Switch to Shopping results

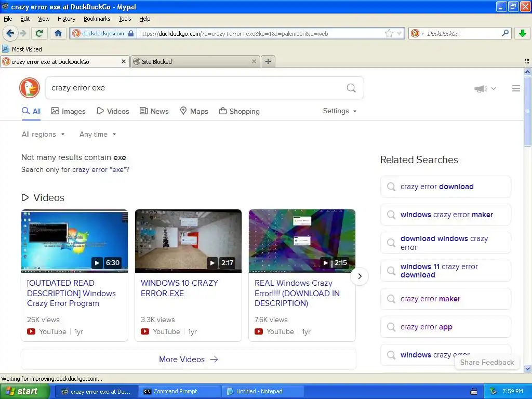tap(240, 111)
